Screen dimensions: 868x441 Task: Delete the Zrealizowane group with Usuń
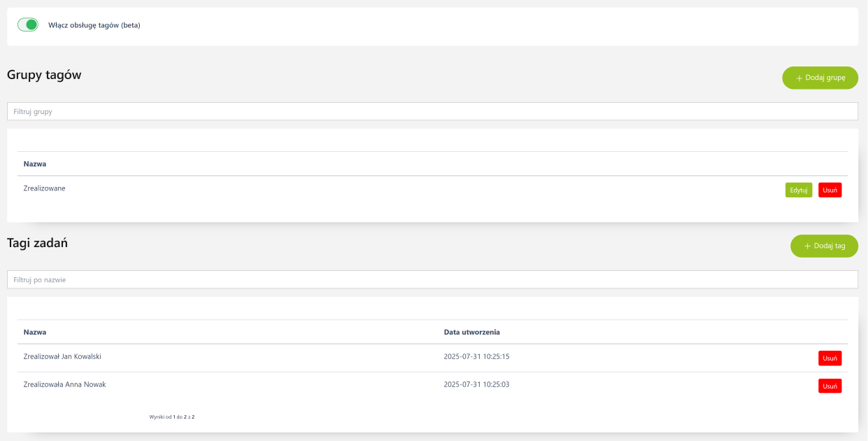click(x=830, y=190)
